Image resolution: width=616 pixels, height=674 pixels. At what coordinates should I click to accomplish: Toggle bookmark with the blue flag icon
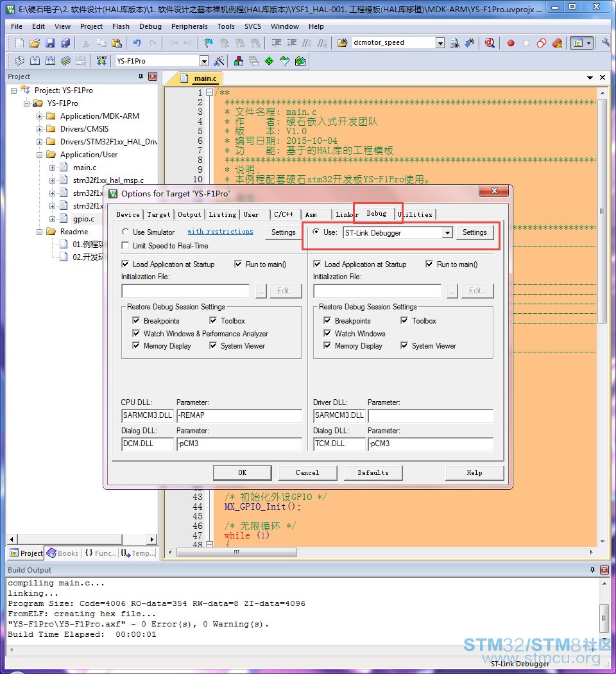tap(209, 42)
